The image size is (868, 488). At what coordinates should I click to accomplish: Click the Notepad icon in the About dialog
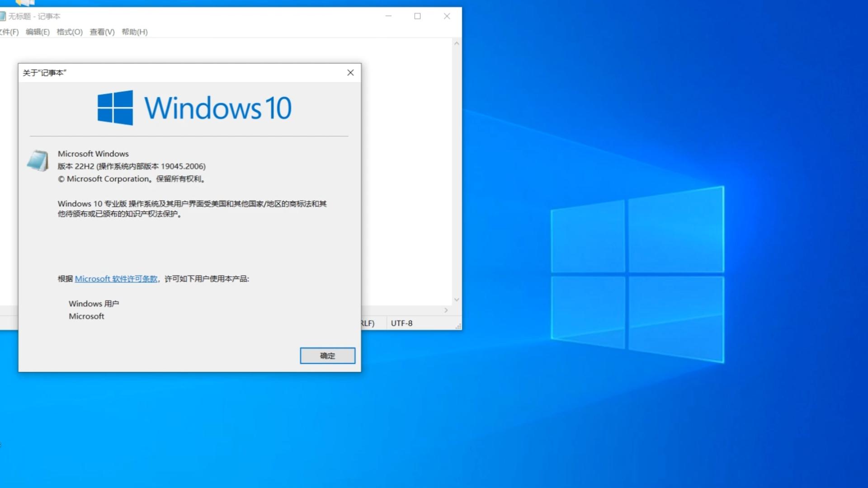pyautogui.click(x=38, y=161)
